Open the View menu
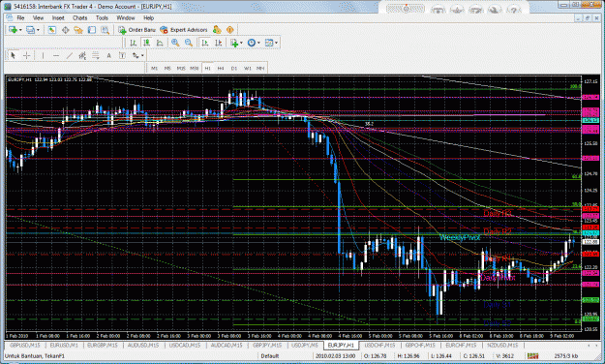This screenshot has width=605, height=364. tap(38, 17)
